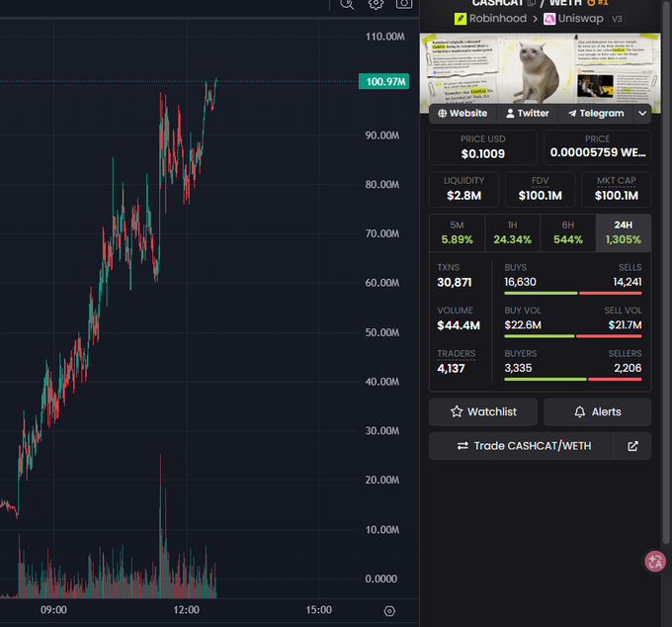Open the token Website link
The height and width of the screenshot is (627, 672).
tap(462, 113)
